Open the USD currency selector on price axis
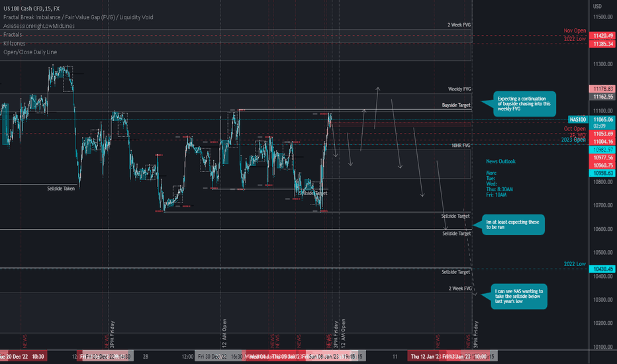This screenshot has width=617, height=364. coord(597,6)
